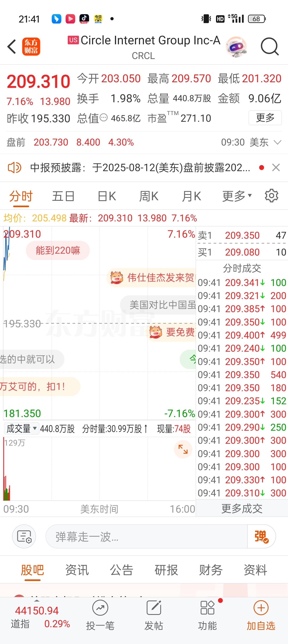The height and width of the screenshot is (644, 288).
Task: Open the 更多 chart-type dropdown
Action: click(237, 196)
